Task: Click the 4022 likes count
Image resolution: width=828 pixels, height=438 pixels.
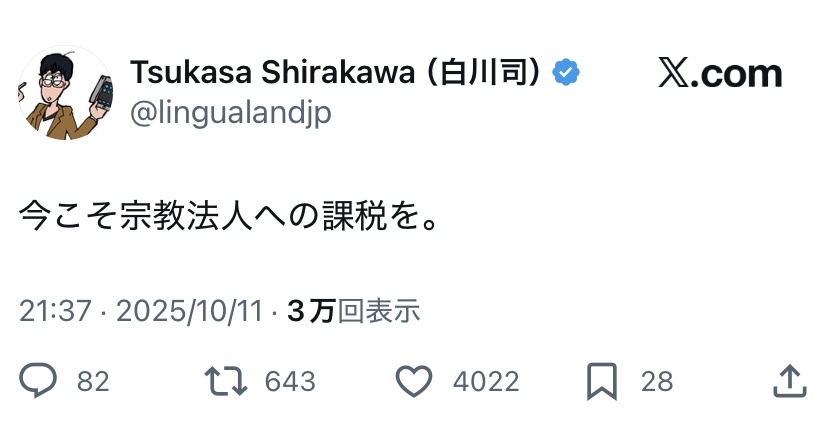Action: [486, 381]
